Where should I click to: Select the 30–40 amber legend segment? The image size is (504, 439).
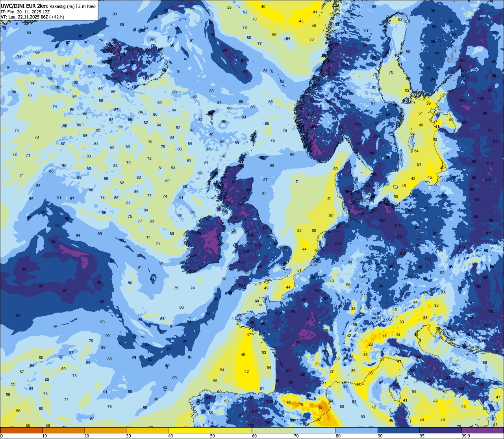click(147, 430)
